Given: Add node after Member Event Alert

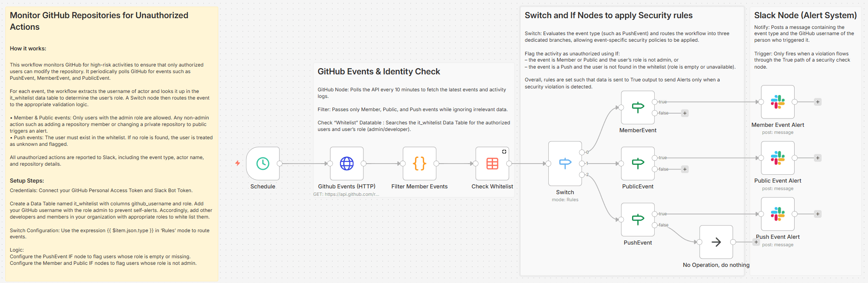Looking at the screenshot, I should [818, 102].
